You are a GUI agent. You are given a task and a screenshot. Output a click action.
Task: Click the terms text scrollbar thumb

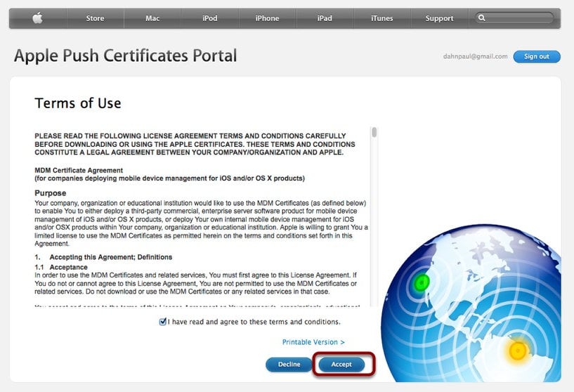coord(374,132)
